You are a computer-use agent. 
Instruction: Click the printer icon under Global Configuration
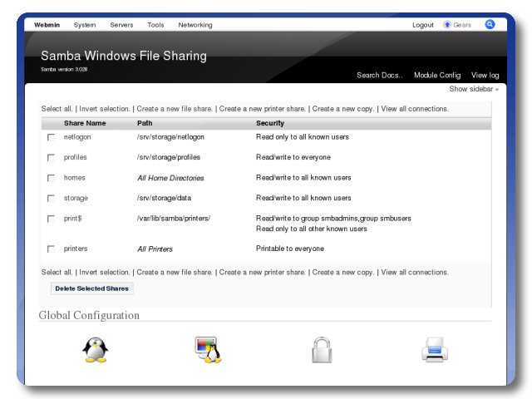click(x=435, y=350)
